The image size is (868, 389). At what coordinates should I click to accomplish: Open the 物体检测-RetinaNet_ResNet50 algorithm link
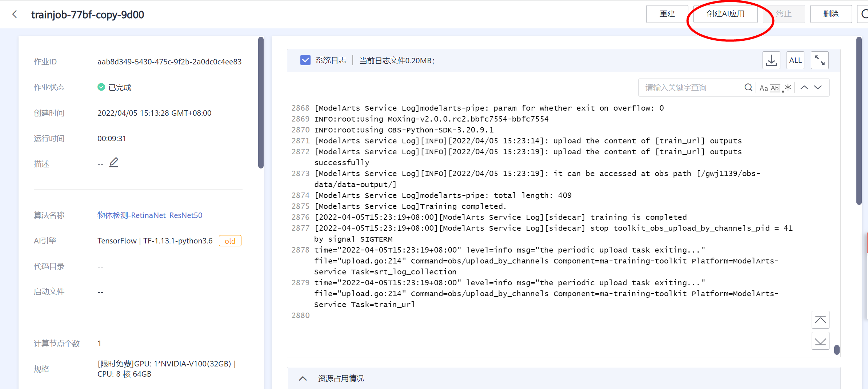(150, 215)
